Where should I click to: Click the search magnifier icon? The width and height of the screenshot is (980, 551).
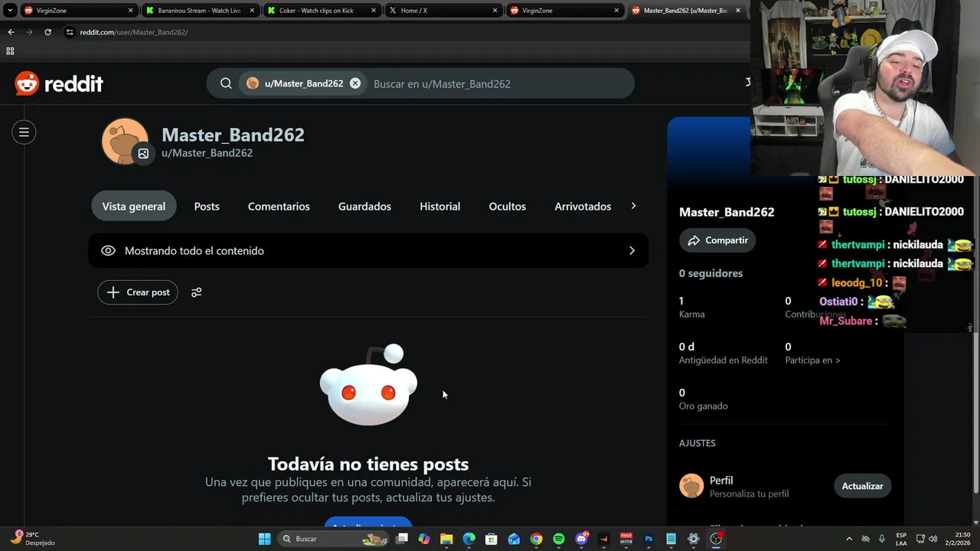tap(226, 83)
